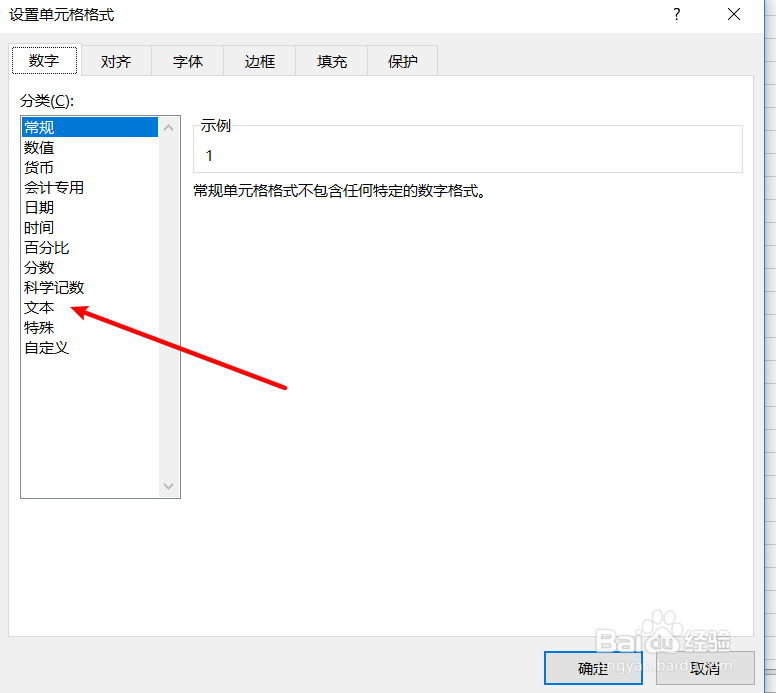The image size is (776, 693).
Task: Open dialog help with the question mark
Action: point(677,14)
